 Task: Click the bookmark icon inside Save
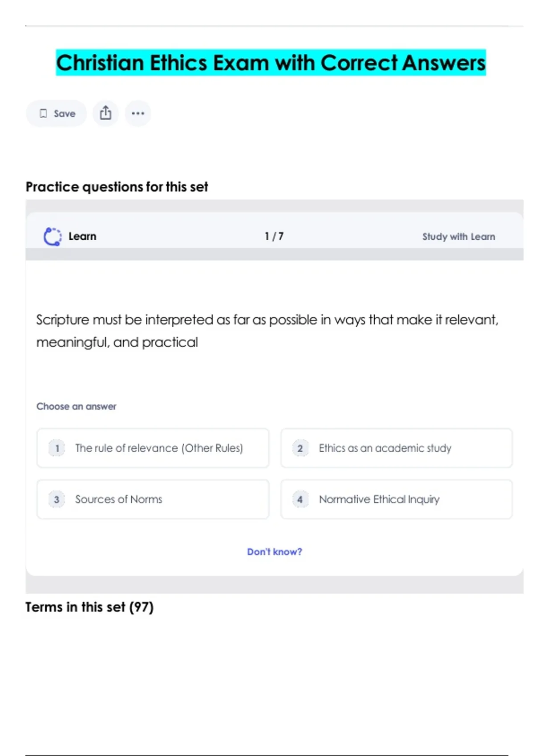pyautogui.click(x=43, y=113)
